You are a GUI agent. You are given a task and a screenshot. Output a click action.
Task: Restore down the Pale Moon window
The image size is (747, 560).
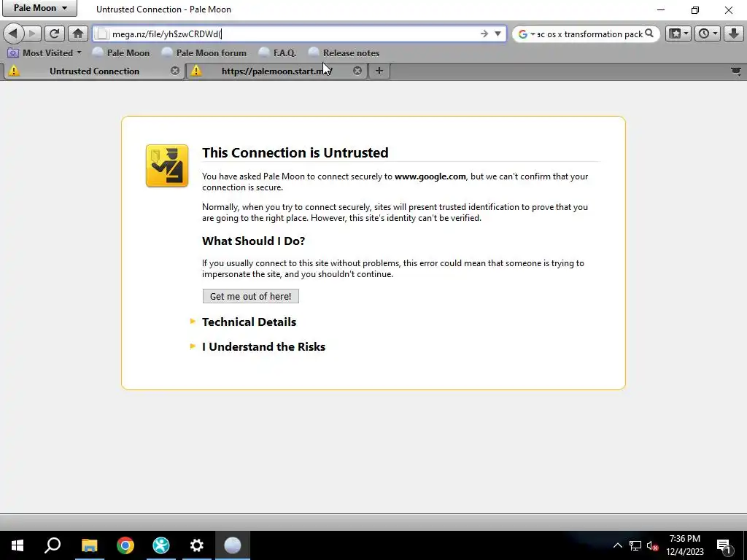pyautogui.click(x=695, y=9)
